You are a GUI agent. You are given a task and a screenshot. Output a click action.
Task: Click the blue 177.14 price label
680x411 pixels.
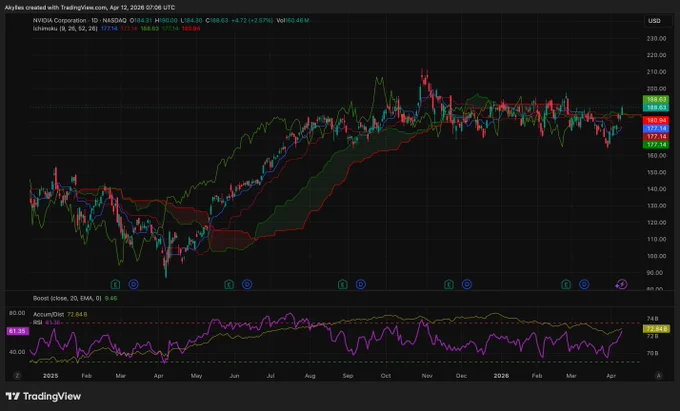[656, 128]
